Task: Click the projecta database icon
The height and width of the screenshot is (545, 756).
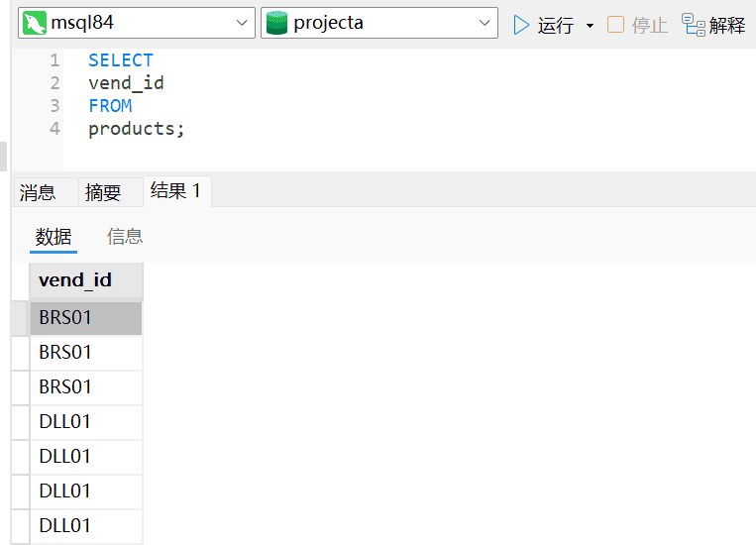Action: click(277, 24)
